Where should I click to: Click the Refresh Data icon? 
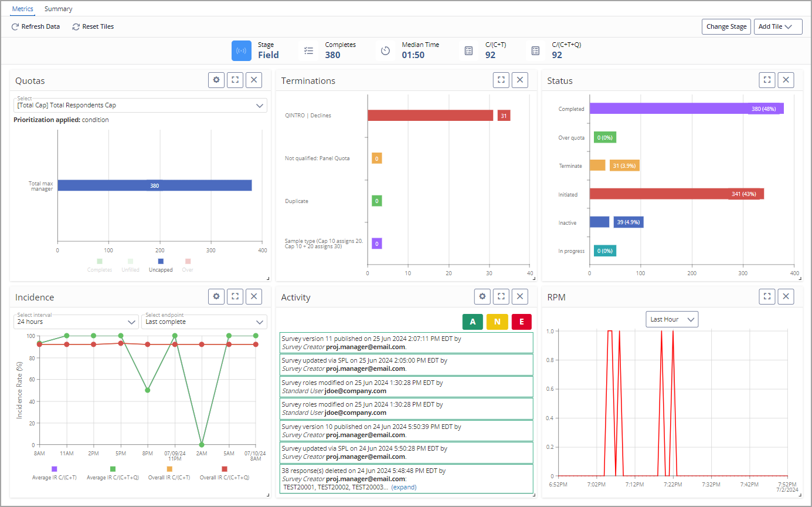tap(15, 26)
